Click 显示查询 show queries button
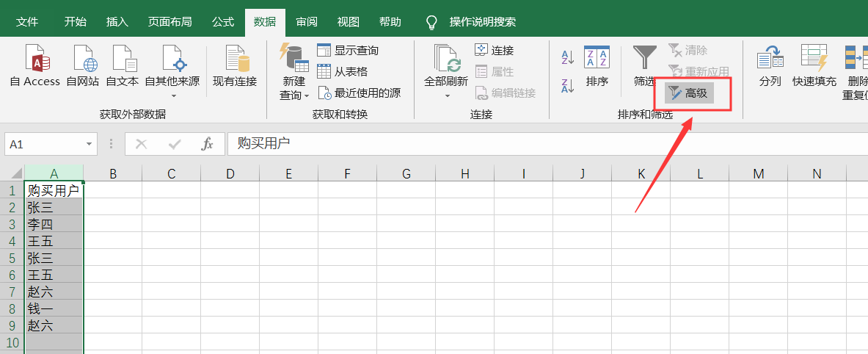The width and height of the screenshot is (868, 354). 348,51
